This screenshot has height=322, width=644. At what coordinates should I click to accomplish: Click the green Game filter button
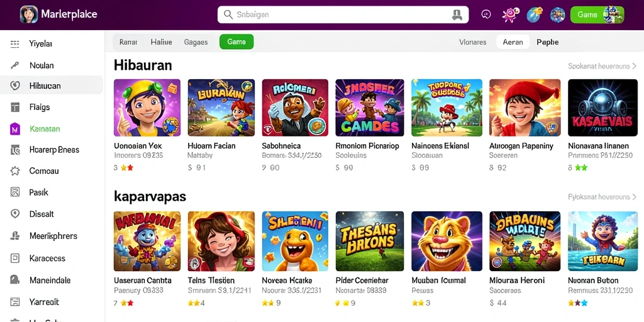pos(236,42)
